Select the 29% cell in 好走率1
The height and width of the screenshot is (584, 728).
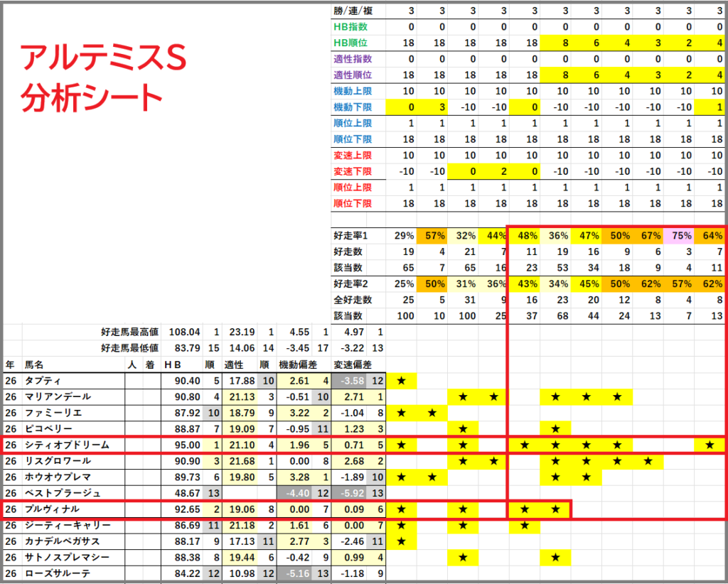point(402,236)
